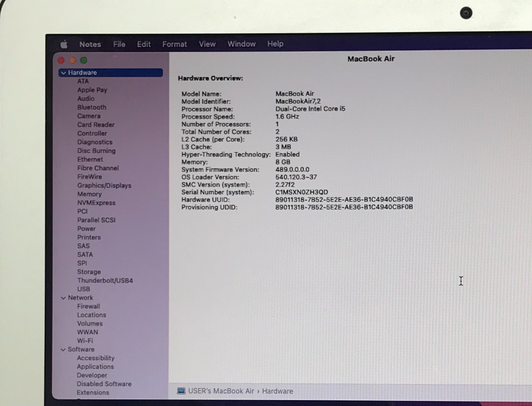Click the processor name Dual-Core Intel Core i5
532x406 pixels.
310,109
